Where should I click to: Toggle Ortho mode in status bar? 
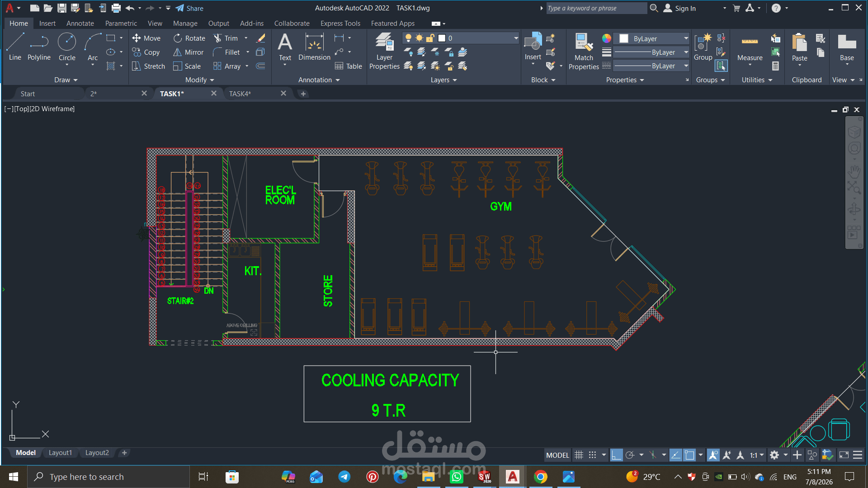[616, 455]
